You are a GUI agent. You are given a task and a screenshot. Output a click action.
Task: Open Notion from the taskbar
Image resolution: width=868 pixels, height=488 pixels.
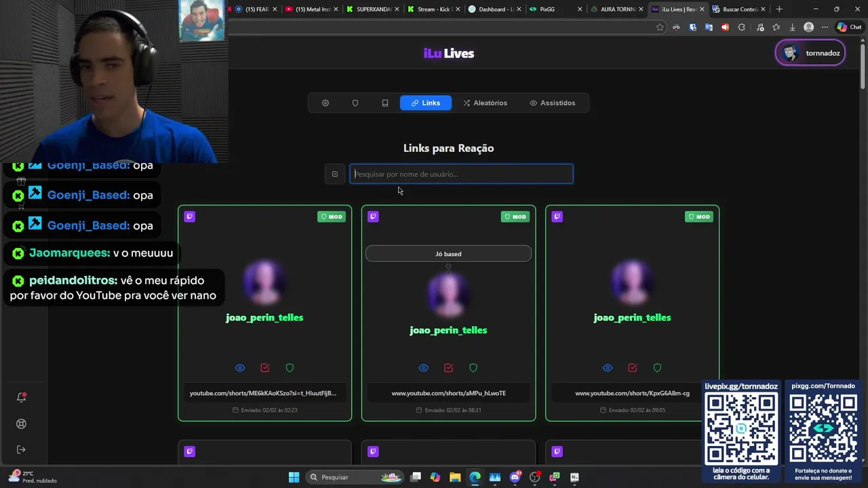(x=574, y=477)
